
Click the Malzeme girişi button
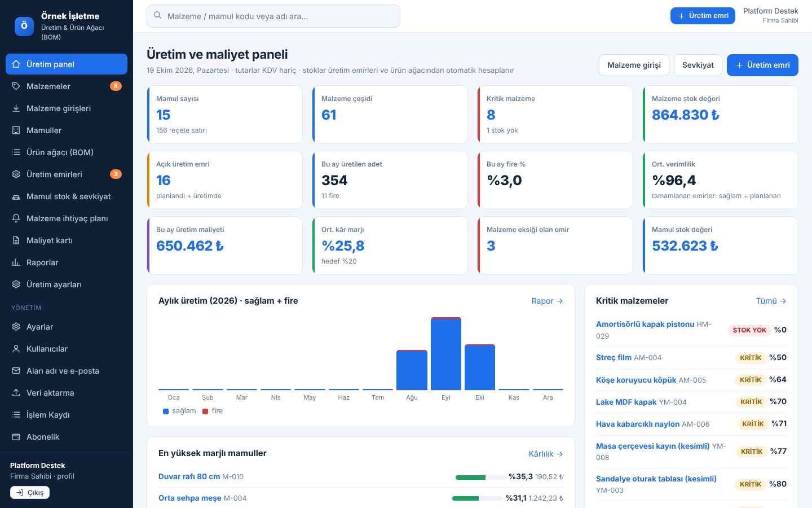point(634,65)
